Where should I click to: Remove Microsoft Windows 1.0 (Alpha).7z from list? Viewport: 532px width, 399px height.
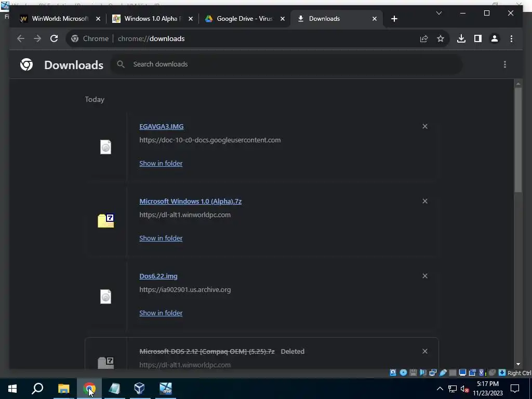coord(425,201)
